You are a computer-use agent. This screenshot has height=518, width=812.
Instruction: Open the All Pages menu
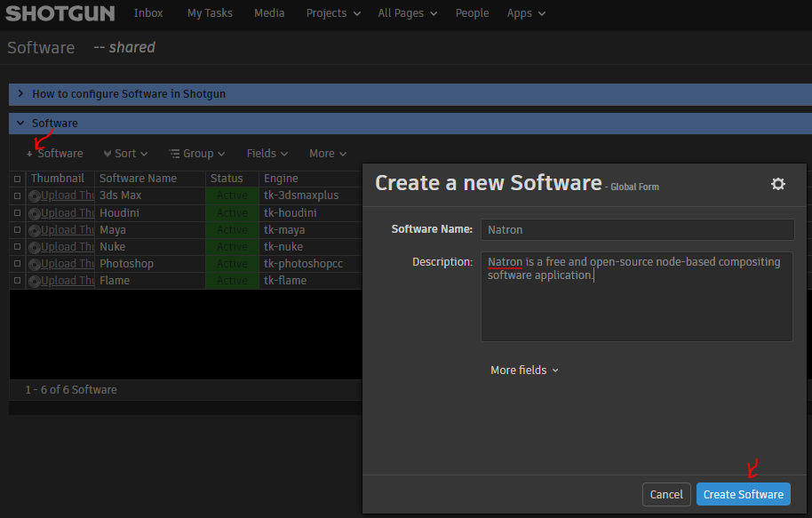(x=408, y=13)
